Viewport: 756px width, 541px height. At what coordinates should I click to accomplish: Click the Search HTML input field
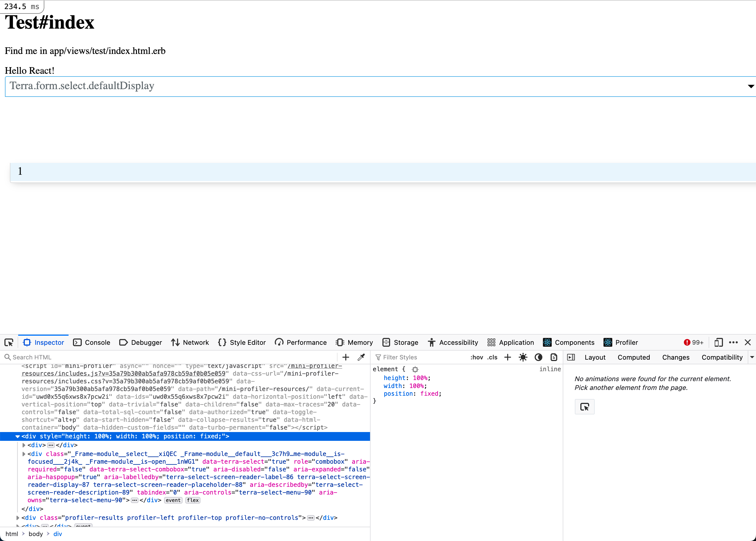pos(133,357)
